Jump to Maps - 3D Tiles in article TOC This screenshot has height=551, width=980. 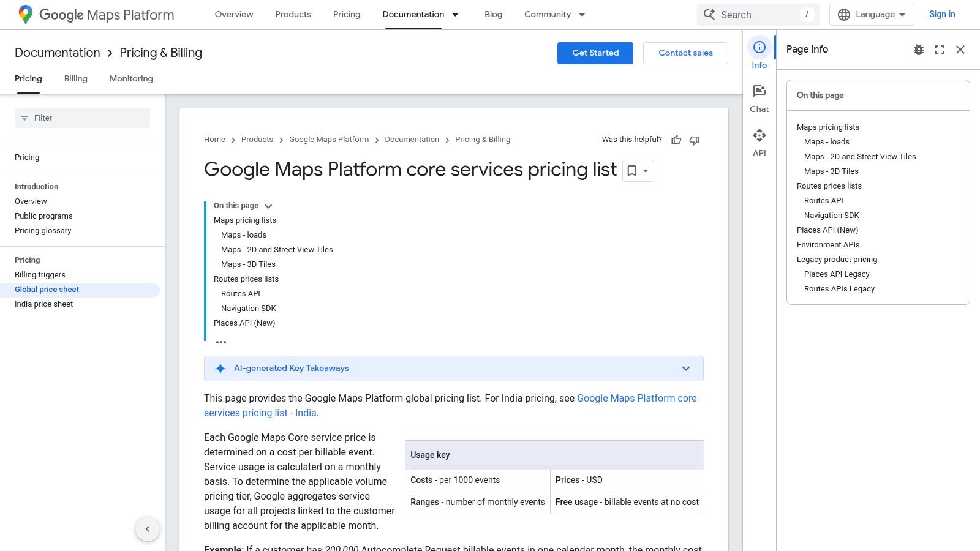248,264
